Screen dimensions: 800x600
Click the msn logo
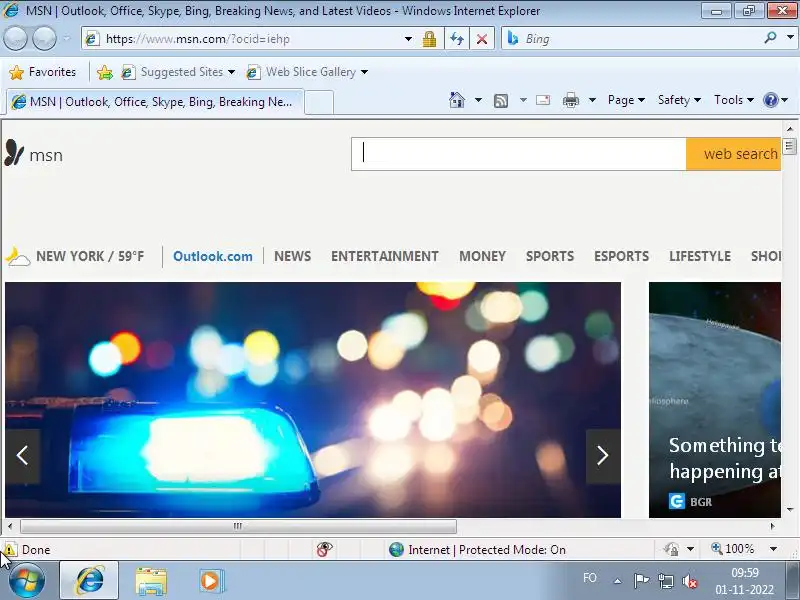point(34,154)
